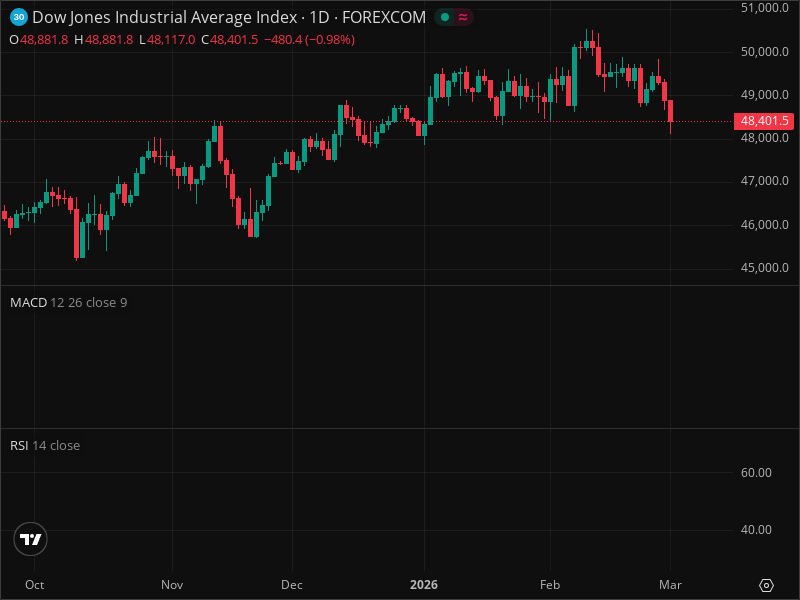Click the pink data mode indicator
Image resolution: width=800 pixels, height=600 pixels.
coord(463,17)
